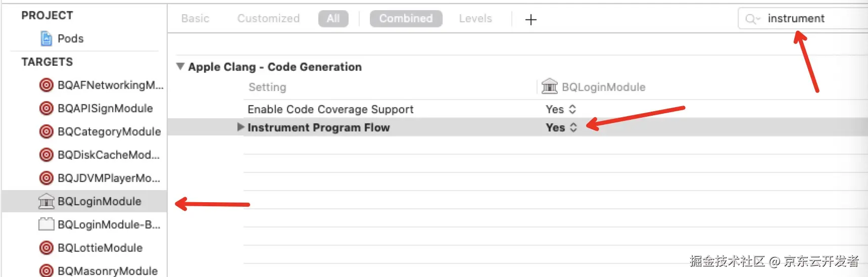Expand the Instrument Program Flow setting
This screenshot has height=277, width=868.
tap(240, 127)
